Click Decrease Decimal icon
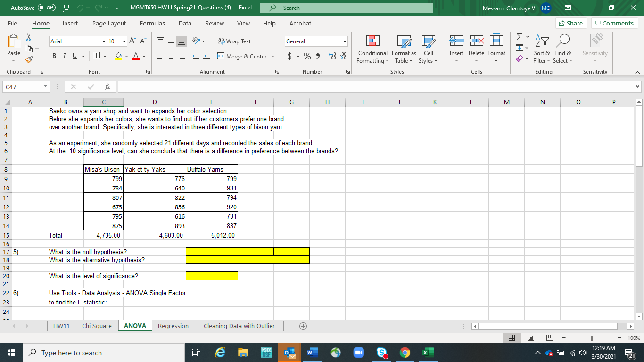 click(343, 57)
